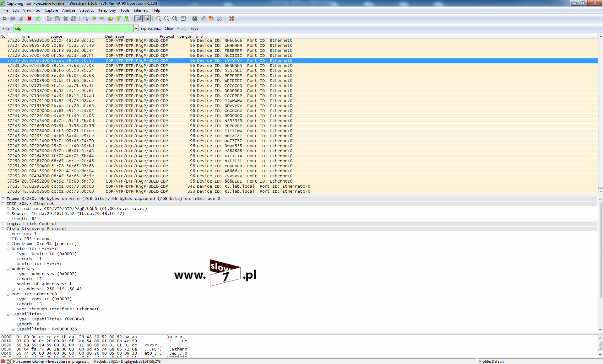
Task: Go forward in packet history
Action: pyautogui.click(x=102, y=19)
